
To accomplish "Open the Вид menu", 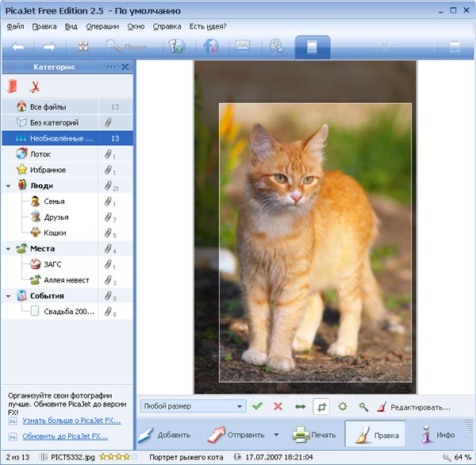I will click(x=71, y=26).
